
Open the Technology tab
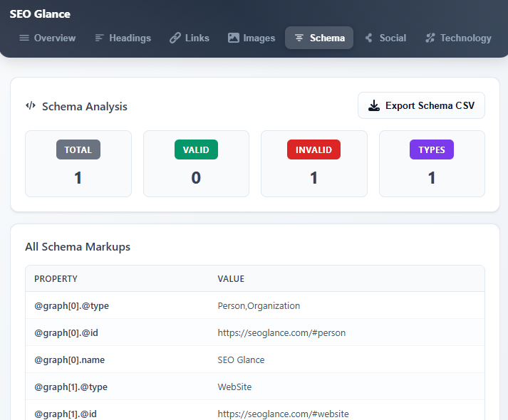pos(458,38)
